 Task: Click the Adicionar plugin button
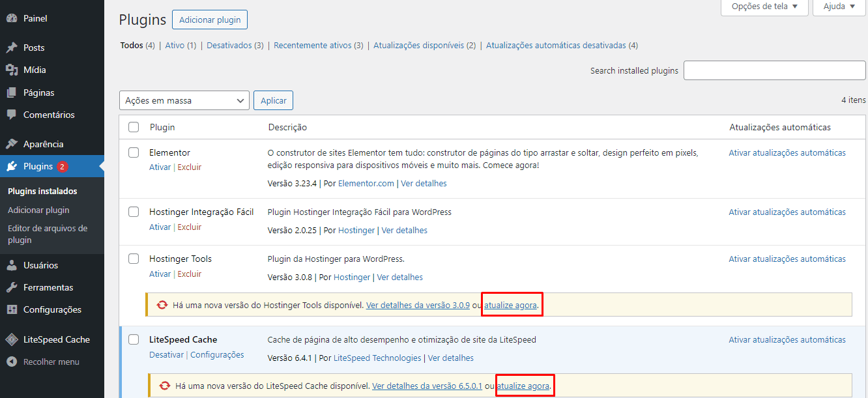point(210,20)
